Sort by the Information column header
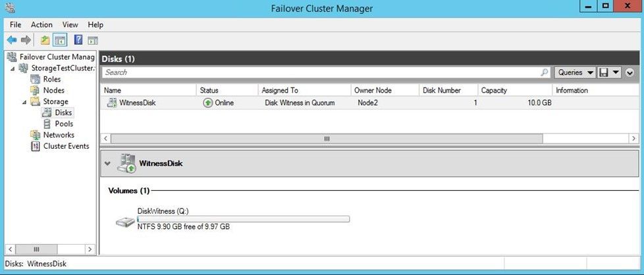The image size is (644, 275). click(596, 90)
